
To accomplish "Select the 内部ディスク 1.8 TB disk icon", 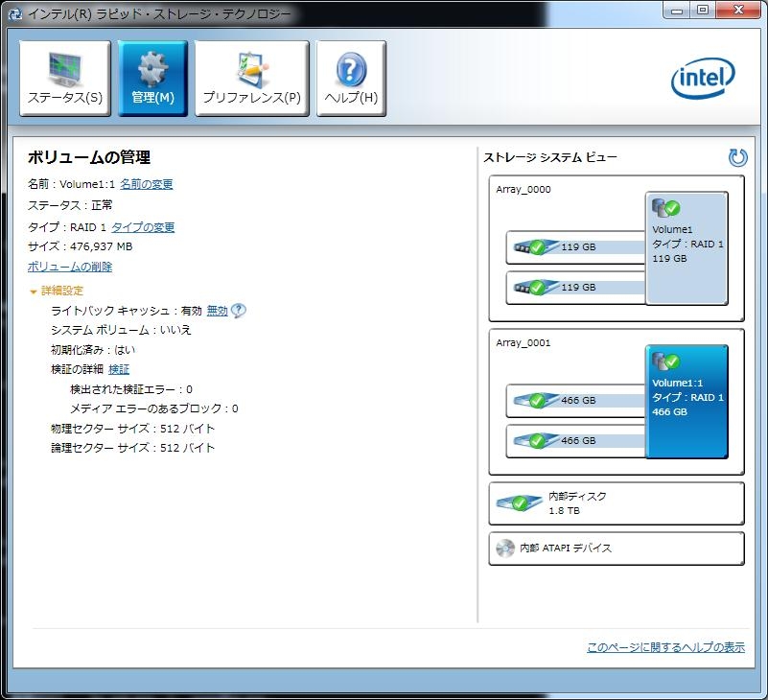I will [x=519, y=502].
